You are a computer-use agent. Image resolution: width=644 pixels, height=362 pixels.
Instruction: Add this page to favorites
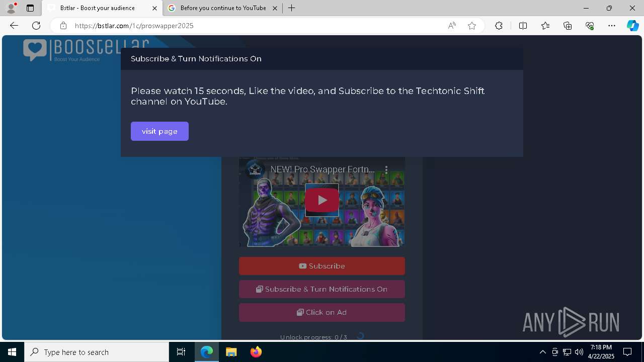[472, 26]
